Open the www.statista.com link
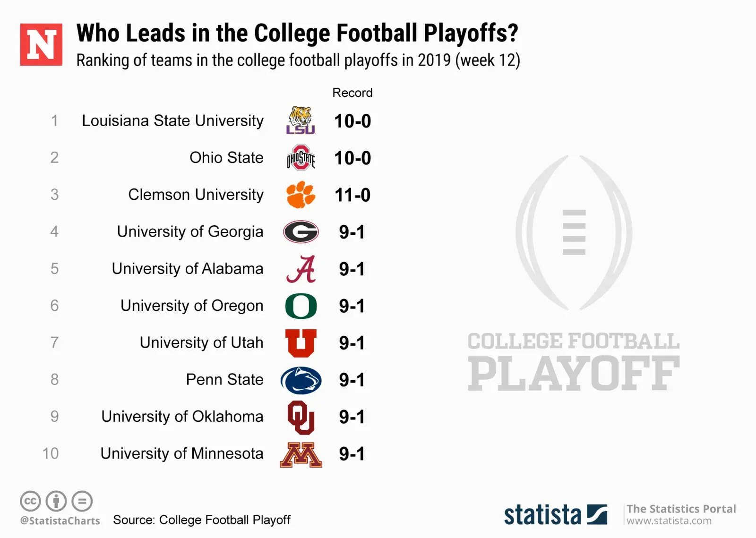The height and width of the screenshot is (538, 756). pyautogui.click(x=669, y=521)
